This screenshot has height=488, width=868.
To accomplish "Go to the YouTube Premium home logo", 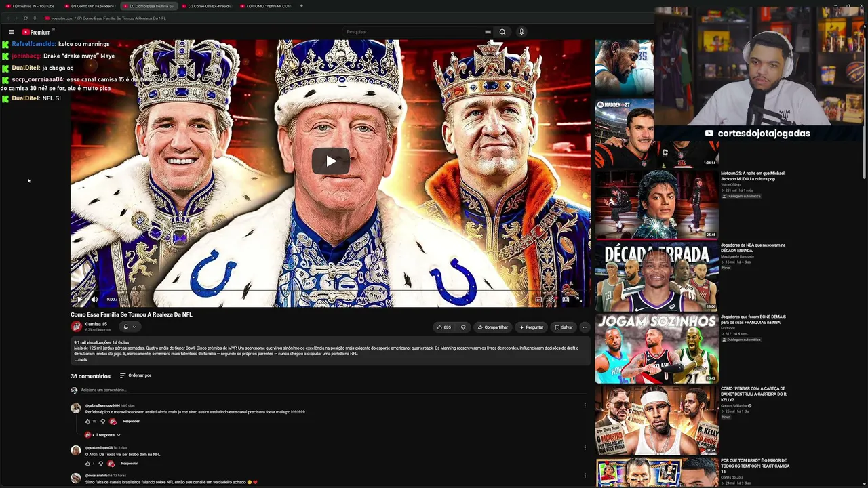I will click(36, 32).
